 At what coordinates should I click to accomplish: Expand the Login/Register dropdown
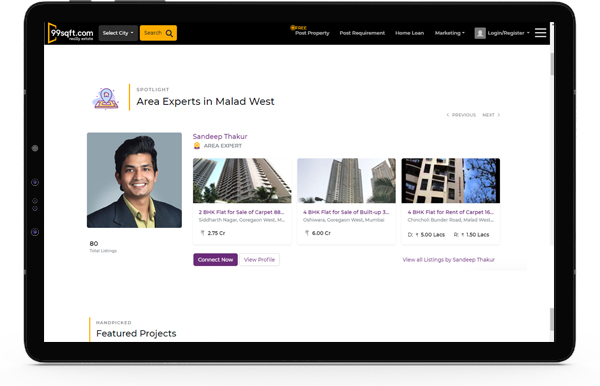click(x=509, y=33)
